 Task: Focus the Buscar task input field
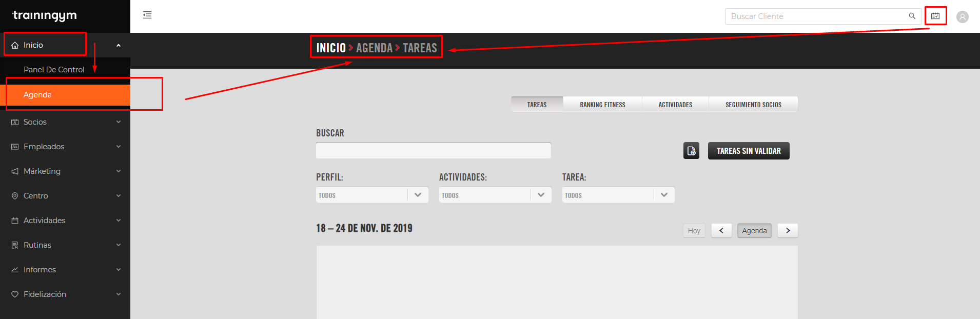click(x=434, y=150)
